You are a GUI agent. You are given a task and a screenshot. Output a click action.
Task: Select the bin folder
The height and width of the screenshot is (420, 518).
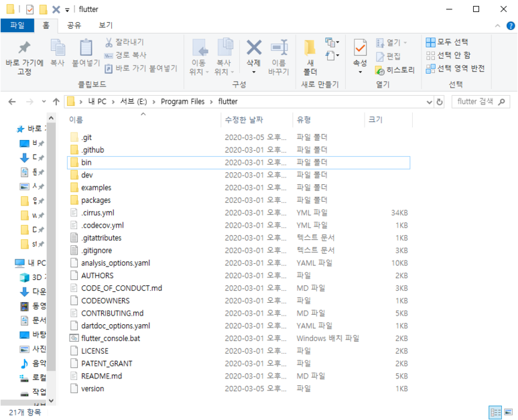tap(239, 163)
